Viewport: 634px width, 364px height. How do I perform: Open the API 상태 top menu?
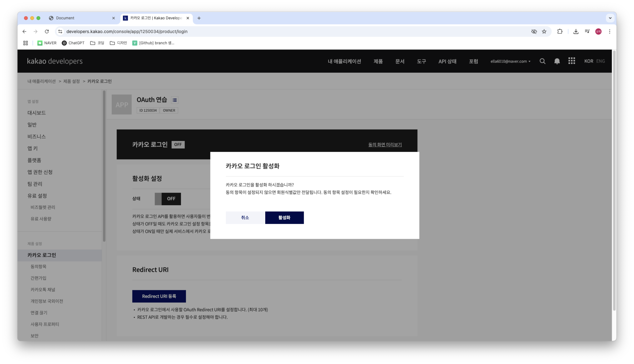[x=447, y=61]
